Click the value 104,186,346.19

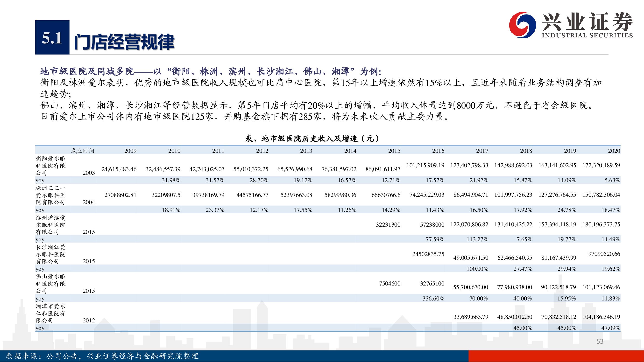(601, 317)
